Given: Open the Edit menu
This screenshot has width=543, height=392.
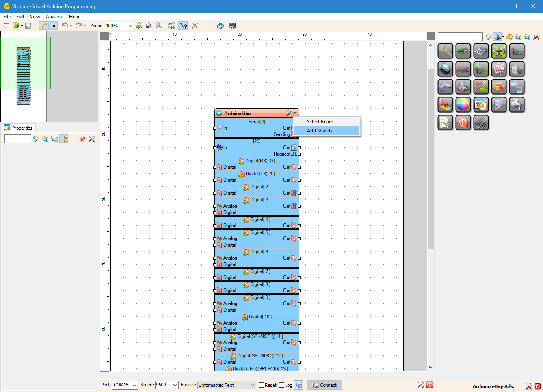Looking at the screenshot, I should pos(20,17).
